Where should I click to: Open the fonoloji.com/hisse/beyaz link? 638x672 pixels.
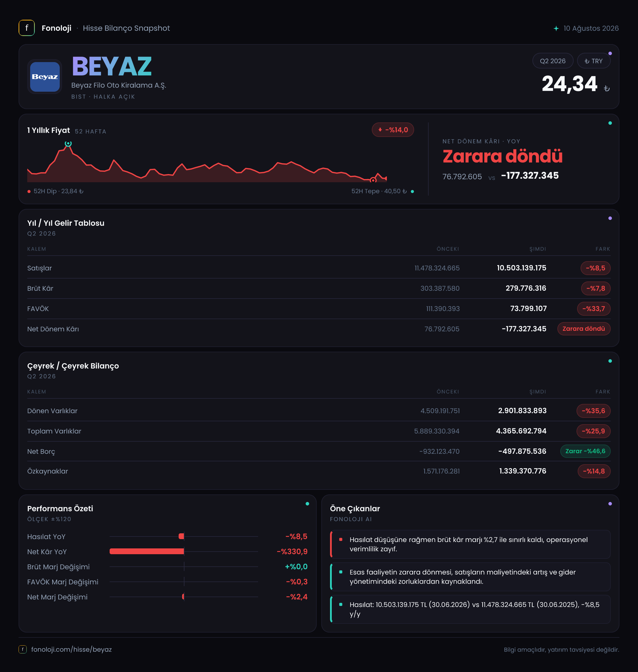tap(71, 649)
